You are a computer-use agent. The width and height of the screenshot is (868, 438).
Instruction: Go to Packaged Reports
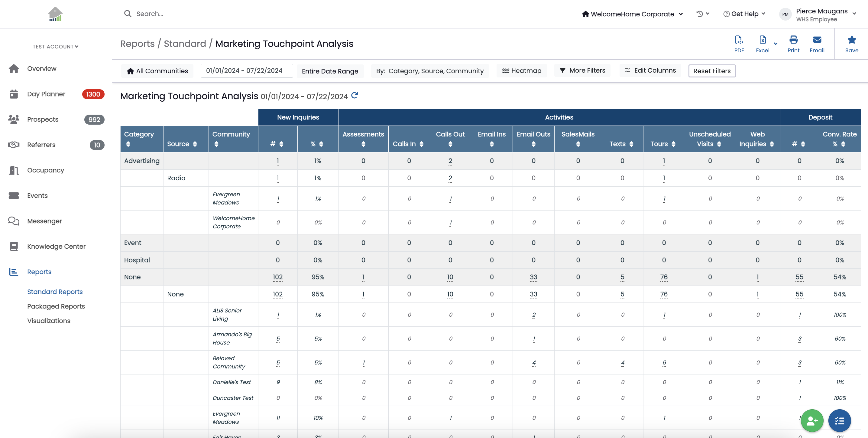(56, 306)
